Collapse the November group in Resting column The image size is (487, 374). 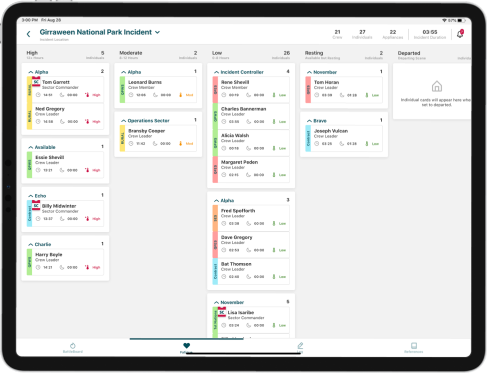pyautogui.click(x=309, y=72)
